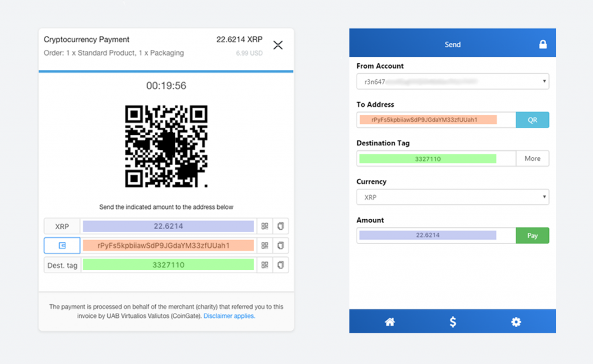593x364 pixels.
Task: Click the Destination Tag input field
Action: [437, 159]
